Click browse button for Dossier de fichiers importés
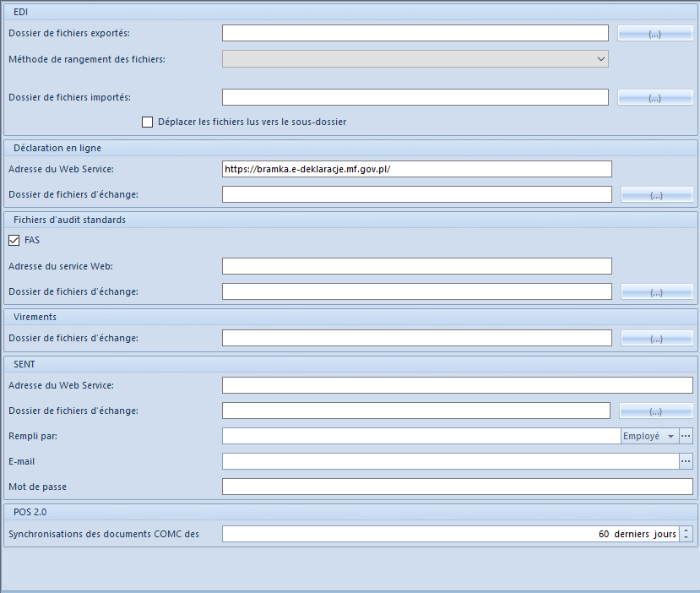This screenshot has height=593, width=700. point(655,98)
